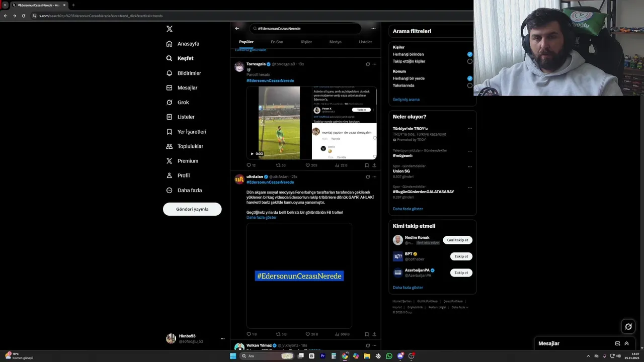Go back with search page arrow

[237, 29]
